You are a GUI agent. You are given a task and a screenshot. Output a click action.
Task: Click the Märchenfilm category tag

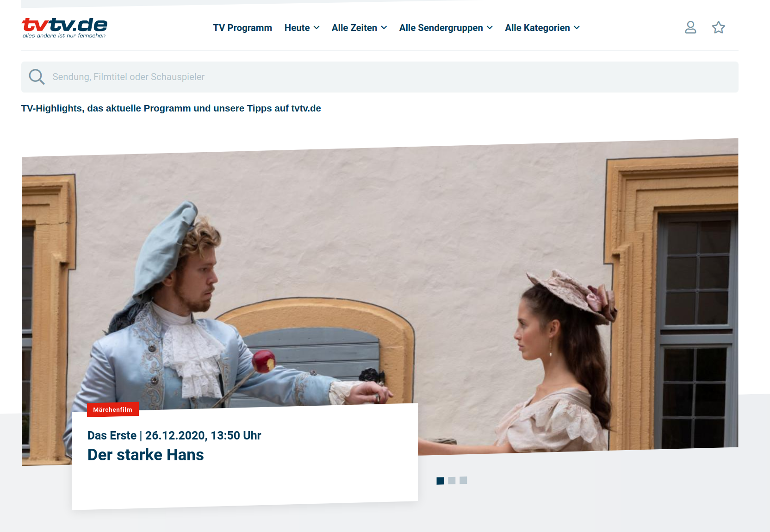[x=112, y=409]
